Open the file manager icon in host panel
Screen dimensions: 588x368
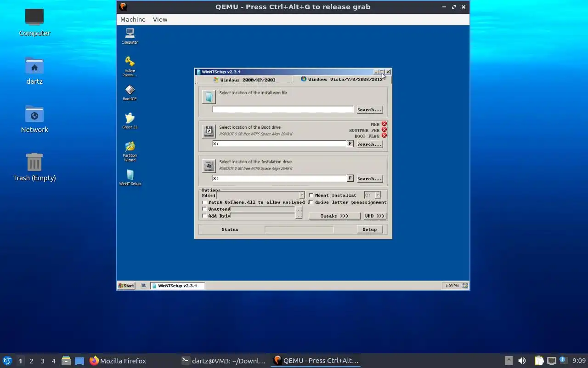(66, 361)
